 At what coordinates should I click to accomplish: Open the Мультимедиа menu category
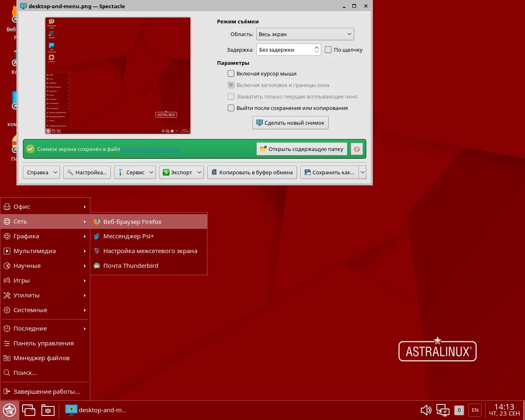pyautogui.click(x=45, y=251)
